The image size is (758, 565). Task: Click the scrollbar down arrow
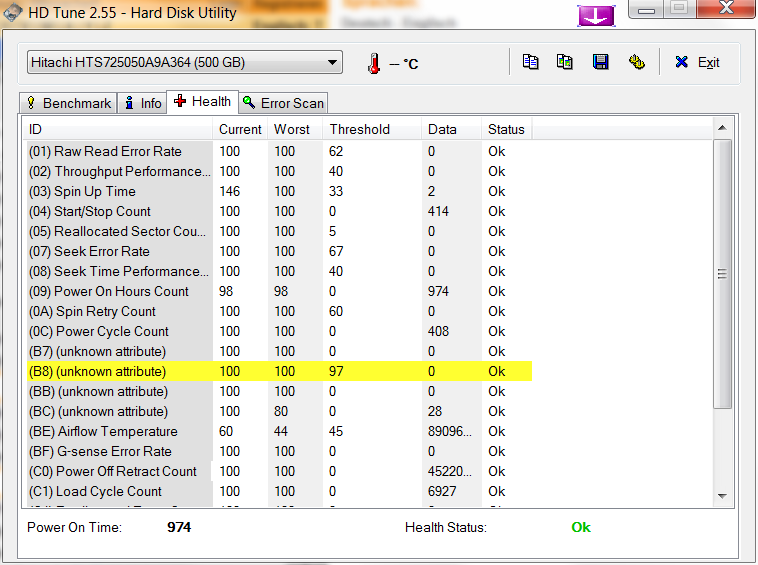click(722, 496)
